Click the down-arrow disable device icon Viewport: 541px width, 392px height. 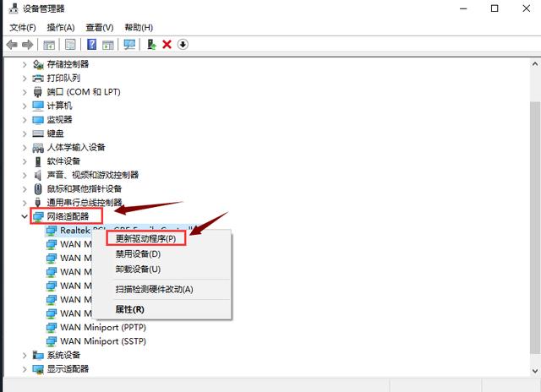(183, 45)
